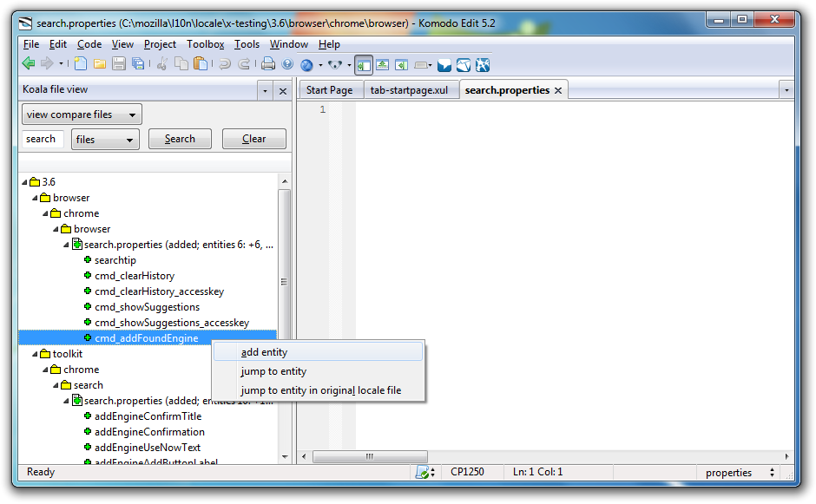Screen dimensions: 816x504
Task: Click the Search button
Action: 180,139
